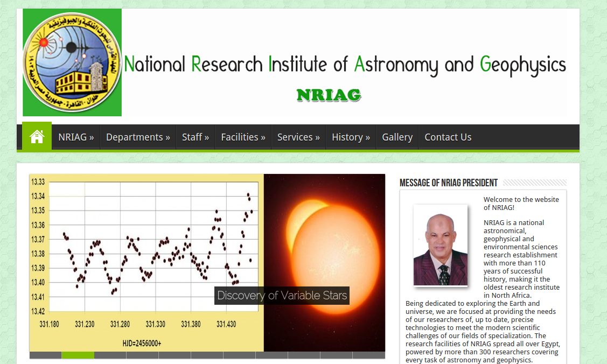Image resolution: width=607 pixels, height=364 pixels.
Task: Click the glowing star image in slider
Action: click(324, 263)
